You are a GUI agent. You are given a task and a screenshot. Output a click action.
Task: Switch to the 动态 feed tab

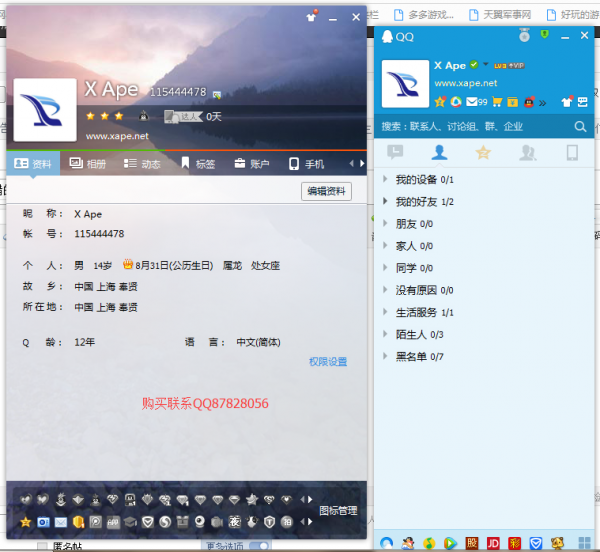coord(142,164)
